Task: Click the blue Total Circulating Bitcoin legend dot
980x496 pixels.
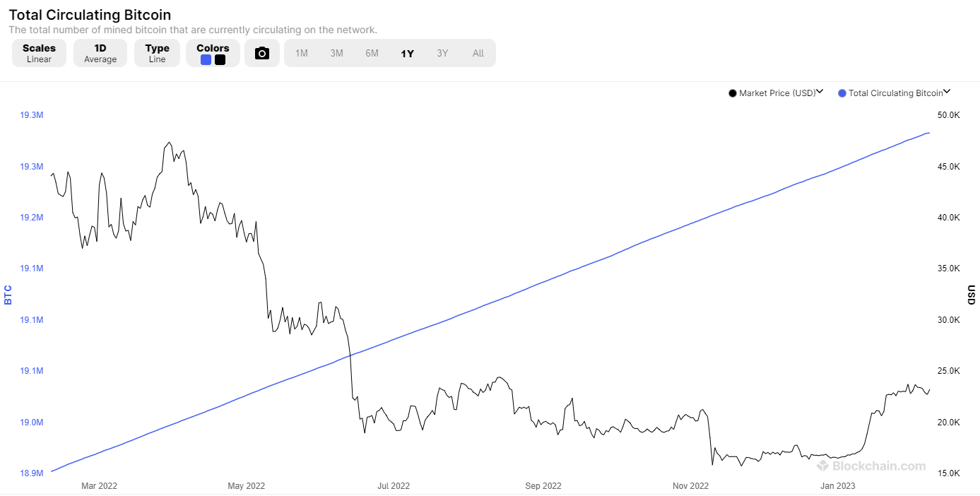Action: [x=842, y=93]
